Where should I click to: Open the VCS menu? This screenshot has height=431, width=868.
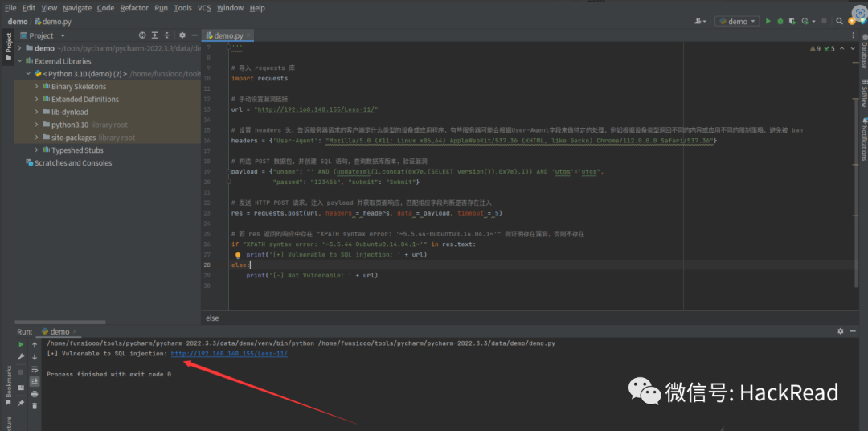pyautogui.click(x=204, y=8)
